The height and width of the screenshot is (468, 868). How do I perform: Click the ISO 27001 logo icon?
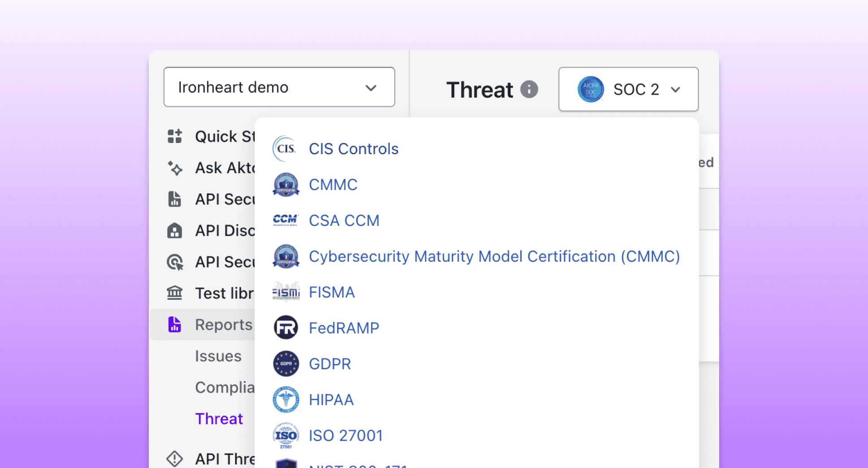click(x=286, y=436)
